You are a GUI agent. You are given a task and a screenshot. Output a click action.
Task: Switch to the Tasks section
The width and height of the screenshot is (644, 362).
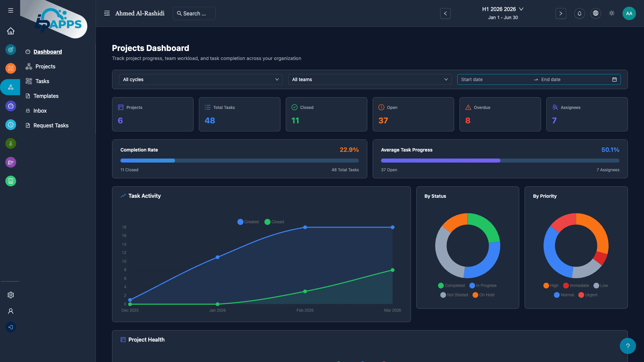coord(42,81)
